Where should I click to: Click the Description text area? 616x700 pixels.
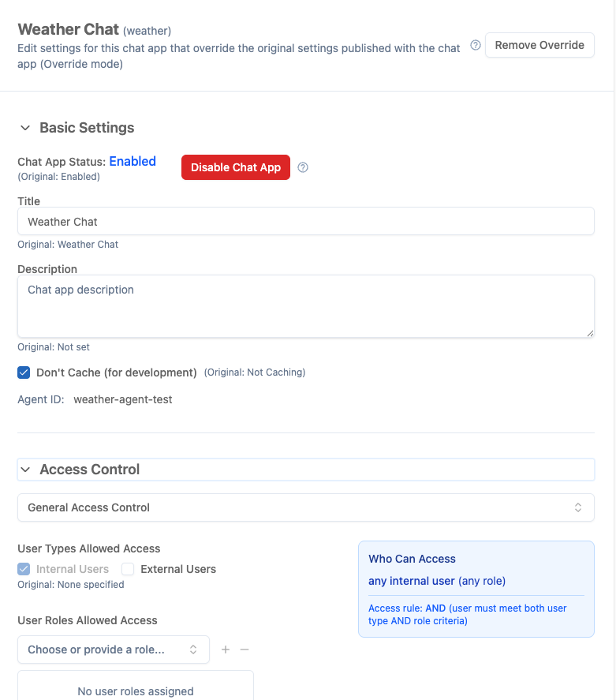[x=306, y=306]
